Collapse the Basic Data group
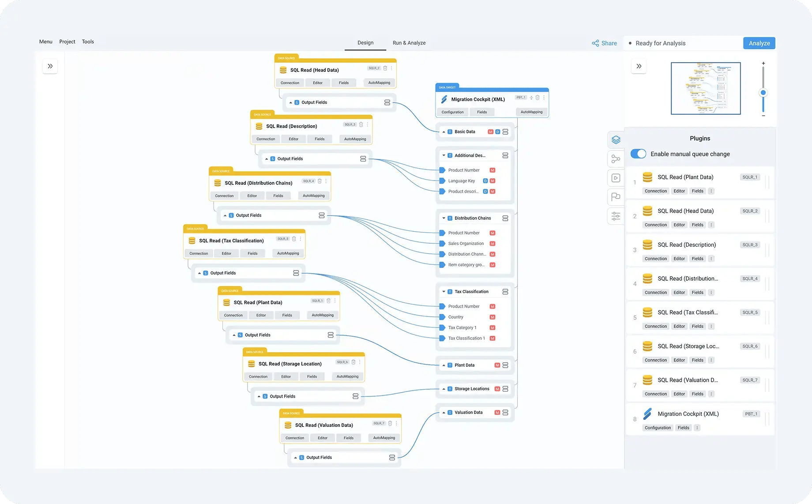This screenshot has height=504, width=812. pos(444,131)
